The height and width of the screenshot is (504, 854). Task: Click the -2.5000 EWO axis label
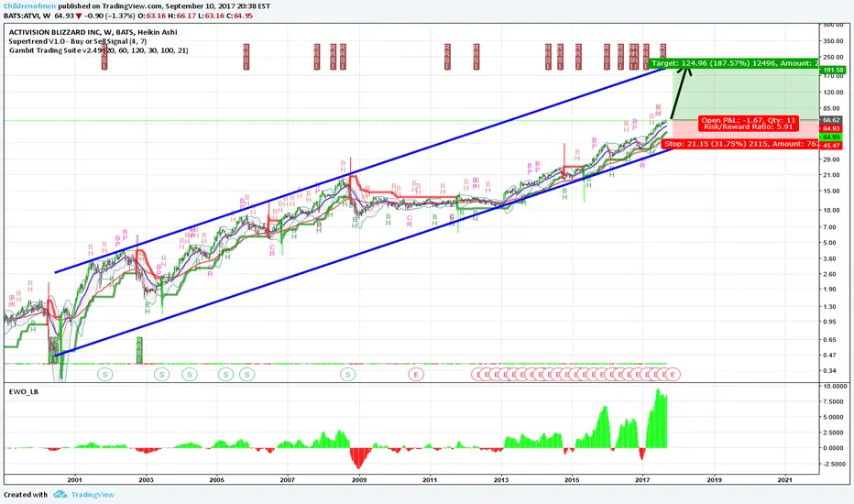(834, 465)
